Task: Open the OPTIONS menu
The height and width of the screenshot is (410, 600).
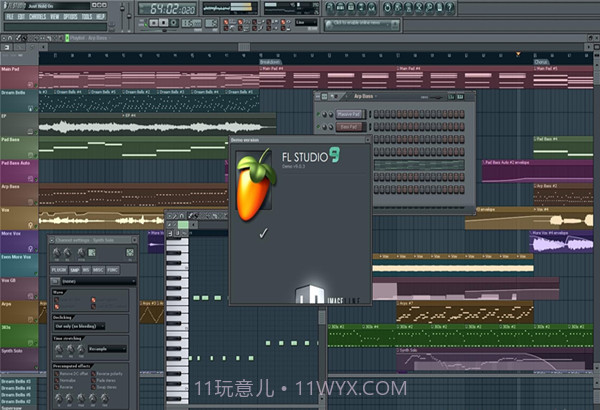Action: tap(70, 16)
